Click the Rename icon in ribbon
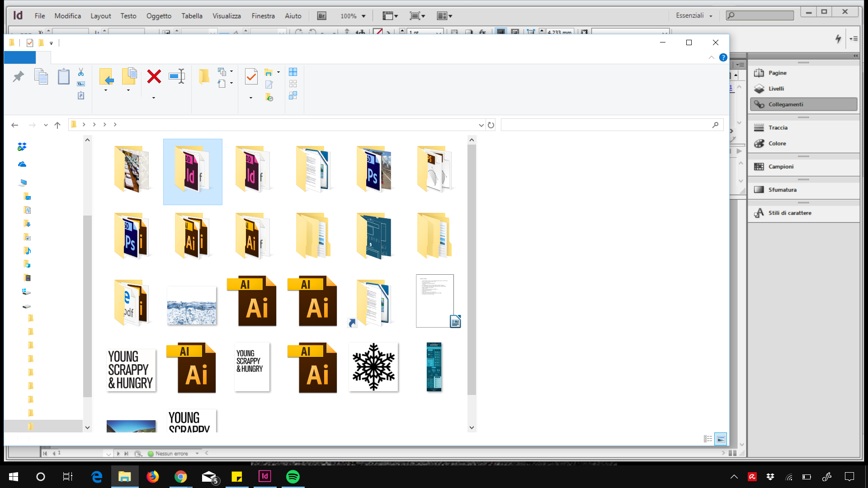Image resolution: width=868 pixels, height=488 pixels. (x=177, y=76)
